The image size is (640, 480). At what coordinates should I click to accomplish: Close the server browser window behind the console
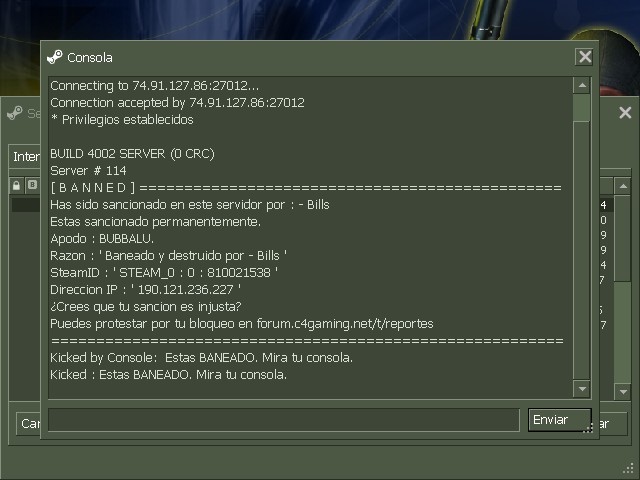[x=625, y=113]
